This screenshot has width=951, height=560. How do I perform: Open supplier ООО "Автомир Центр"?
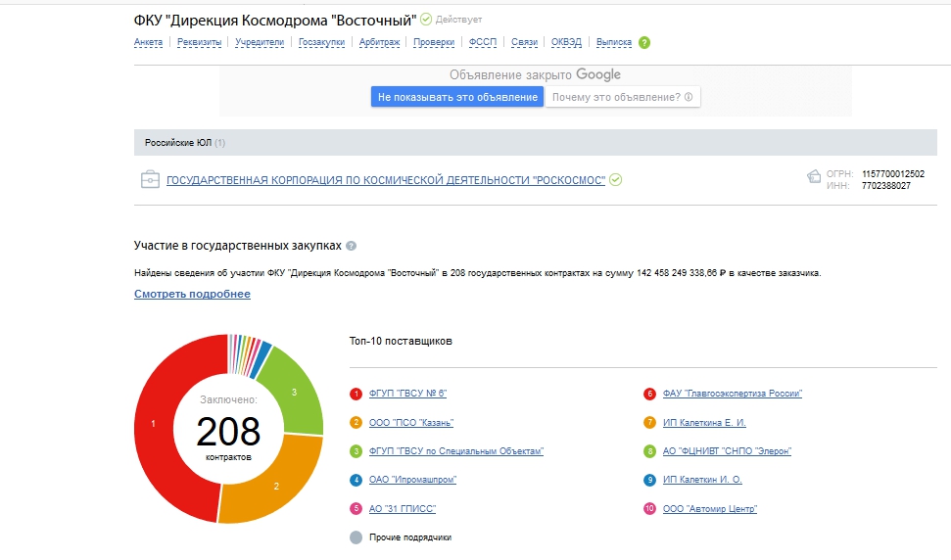point(710,508)
